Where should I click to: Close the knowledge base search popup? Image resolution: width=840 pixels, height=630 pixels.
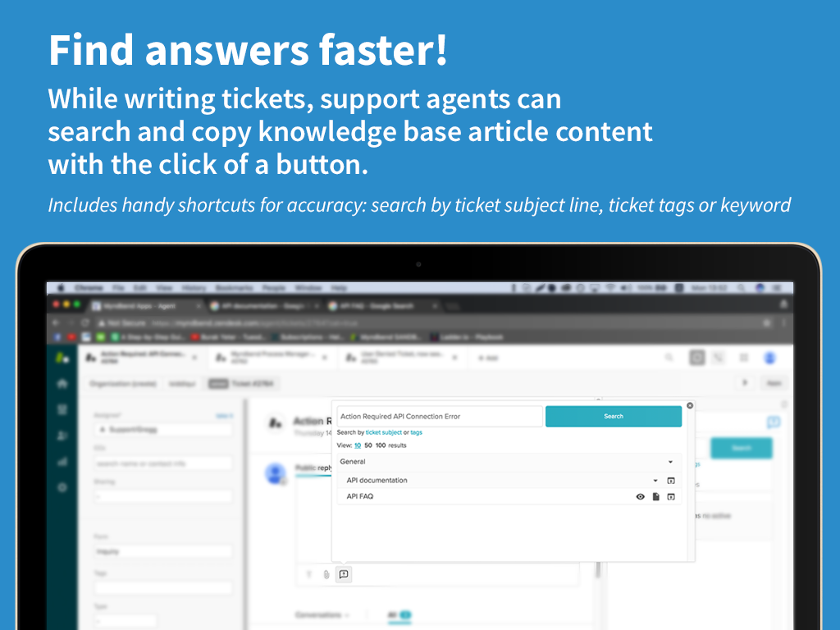[x=690, y=405]
